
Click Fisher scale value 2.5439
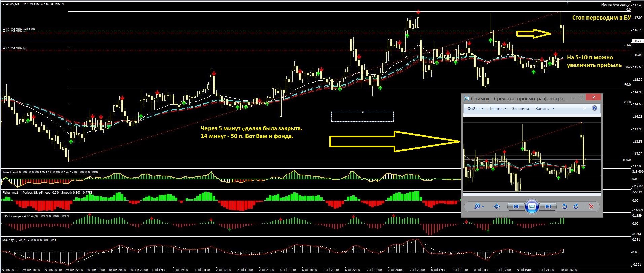pos(638,192)
